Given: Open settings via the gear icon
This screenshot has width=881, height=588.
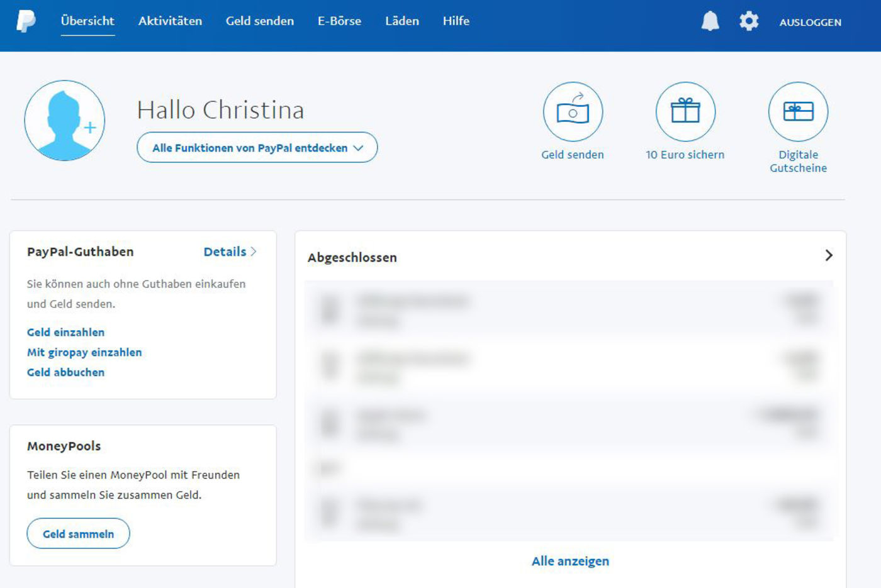Looking at the screenshot, I should pos(748,21).
